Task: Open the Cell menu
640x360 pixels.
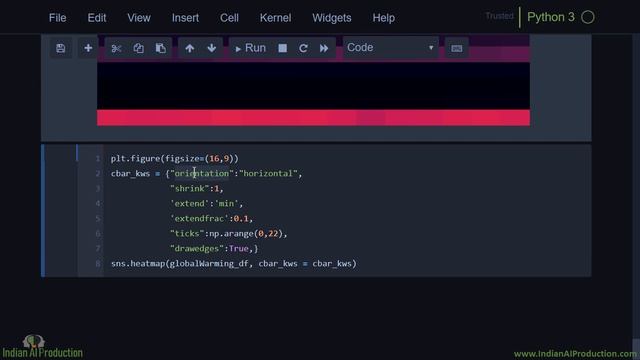Action: coord(229,18)
